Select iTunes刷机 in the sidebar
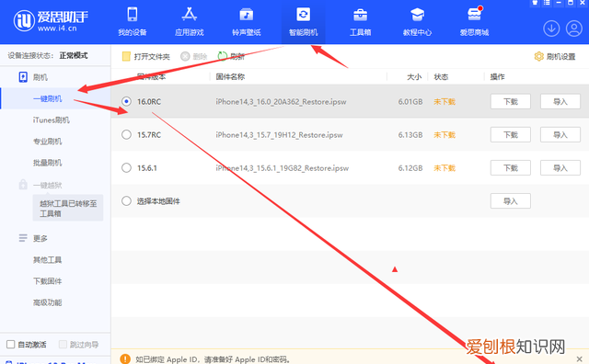Viewport: 589px width, 364px height. (x=52, y=120)
